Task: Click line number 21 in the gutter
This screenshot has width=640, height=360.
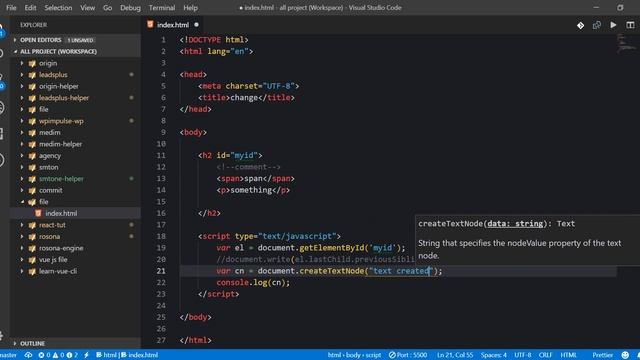Action: (161, 271)
